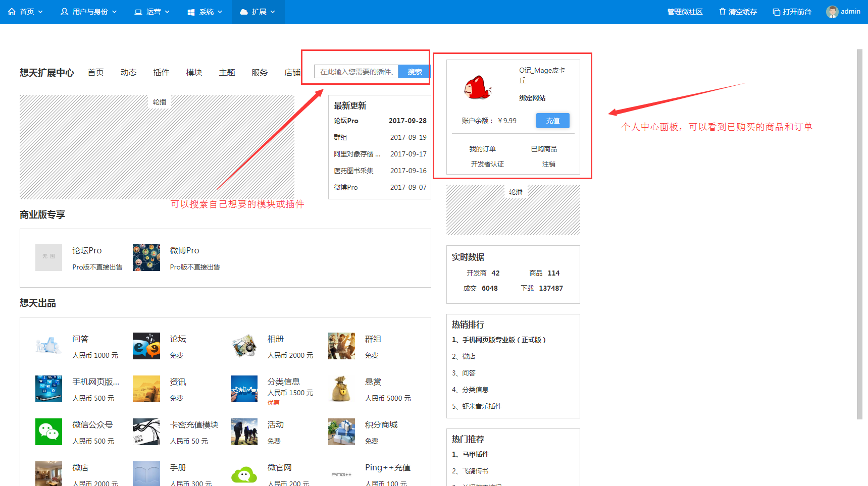Open 微店 in 热销排行
The height and width of the screenshot is (486, 868).
[x=464, y=356]
